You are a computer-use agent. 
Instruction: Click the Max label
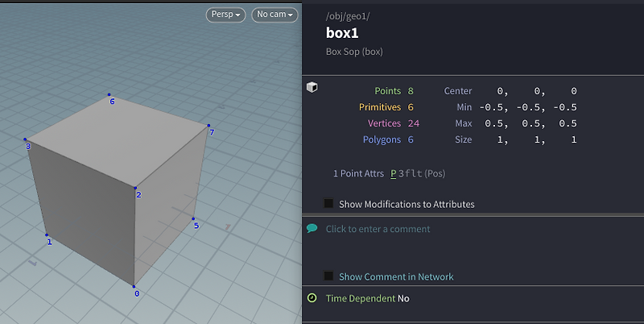(x=464, y=123)
